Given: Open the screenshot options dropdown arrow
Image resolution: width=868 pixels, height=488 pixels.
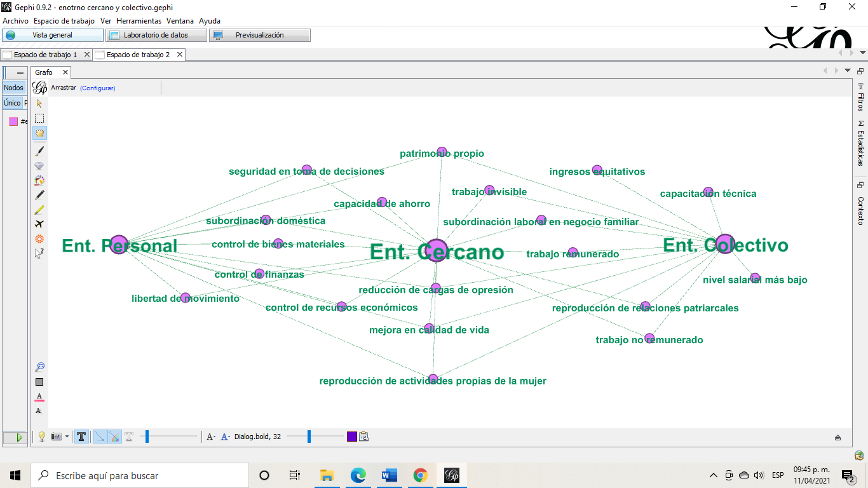Looking at the screenshot, I should [67, 437].
